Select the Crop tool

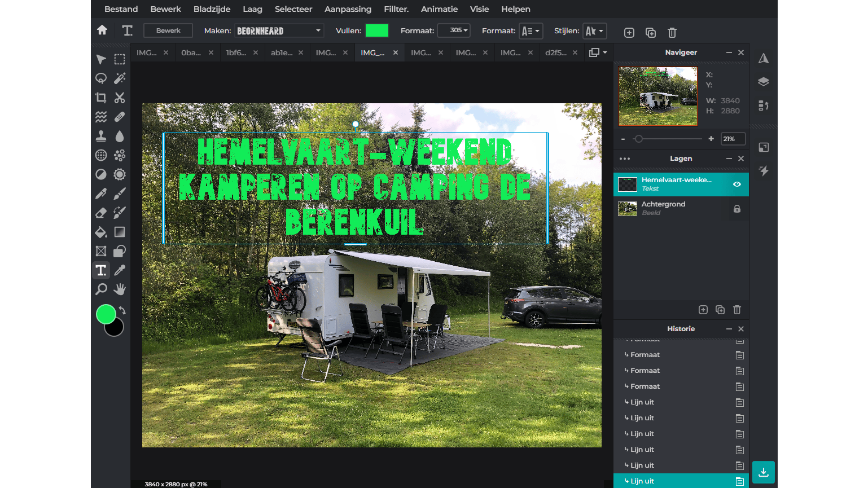pyautogui.click(x=101, y=98)
